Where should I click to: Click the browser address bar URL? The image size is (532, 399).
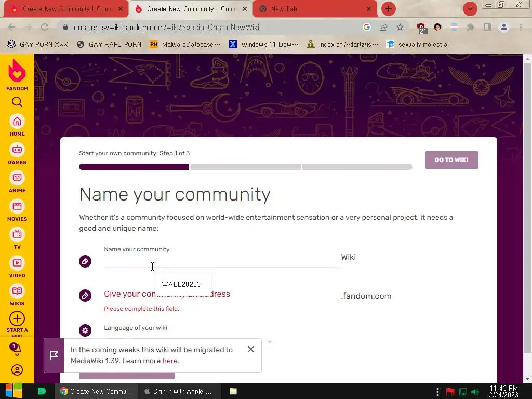166,27
